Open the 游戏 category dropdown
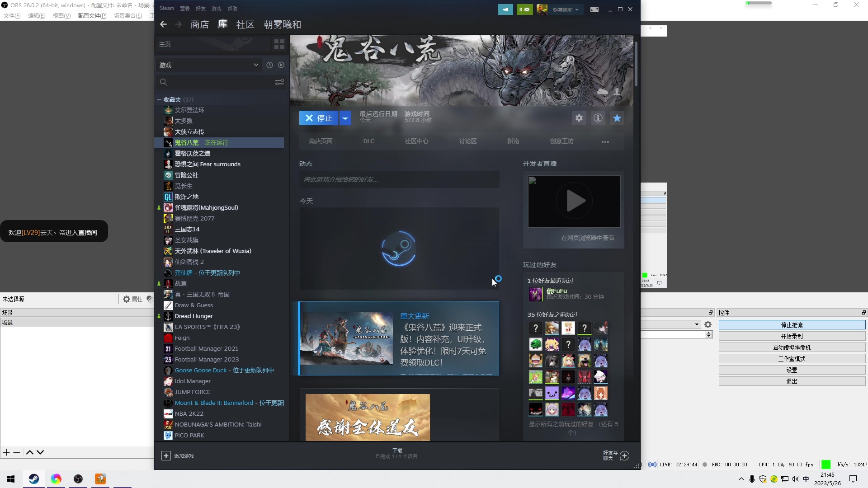 tap(209, 65)
